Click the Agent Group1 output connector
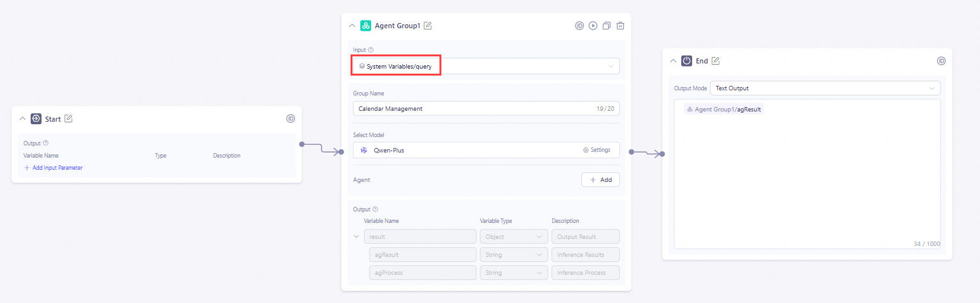Image resolution: width=980 pixels, height=303 pixels. [x=631, y=152]
